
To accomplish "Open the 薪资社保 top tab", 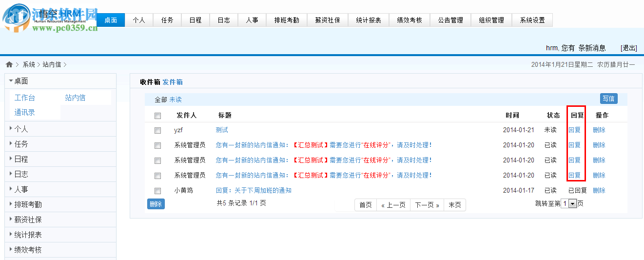I will click(x=328, y=20).
